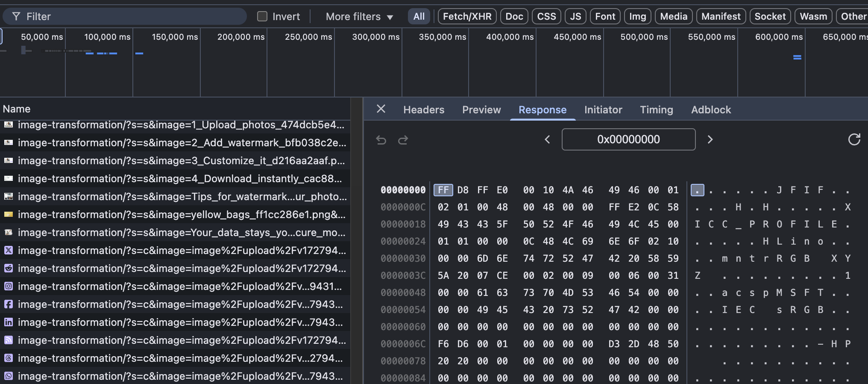Go to previous hex address page
The height and width of the screenshot is (384, 868).
coord(547,139)
